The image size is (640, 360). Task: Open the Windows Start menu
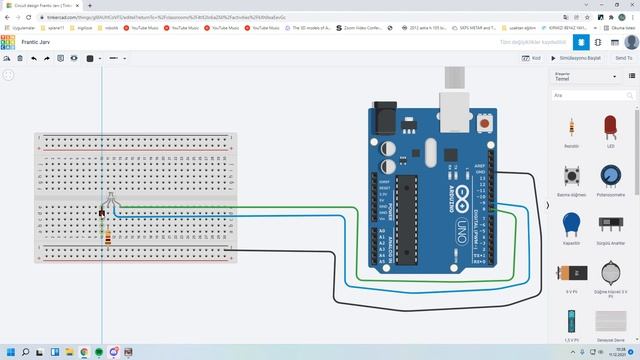11,352
